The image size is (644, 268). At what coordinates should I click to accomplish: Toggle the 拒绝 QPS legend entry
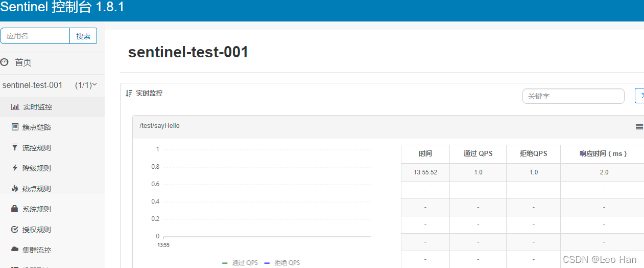pos(282,262)
